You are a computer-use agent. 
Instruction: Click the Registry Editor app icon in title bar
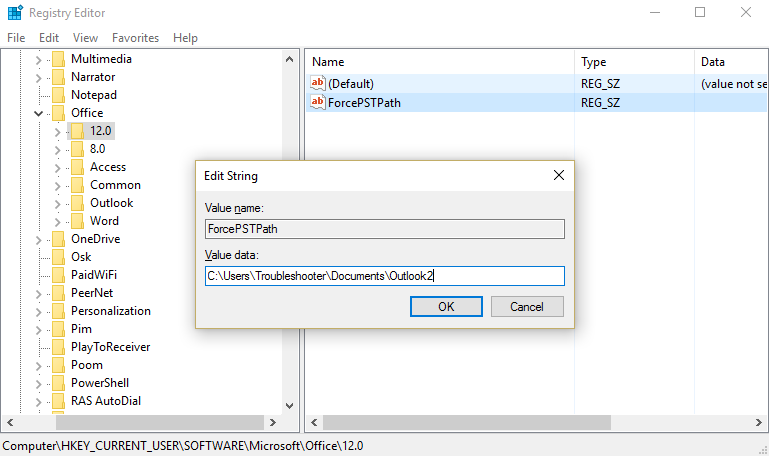tap(15, 12)
